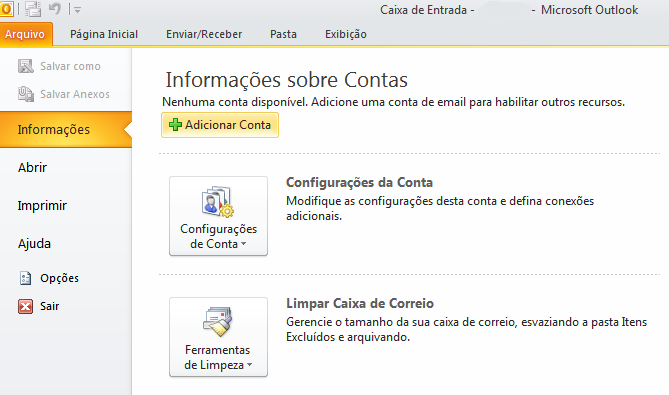Click the Ferramentas de Limpeza broom icon
The image size is (669, 395).
(x=218, y=322)
